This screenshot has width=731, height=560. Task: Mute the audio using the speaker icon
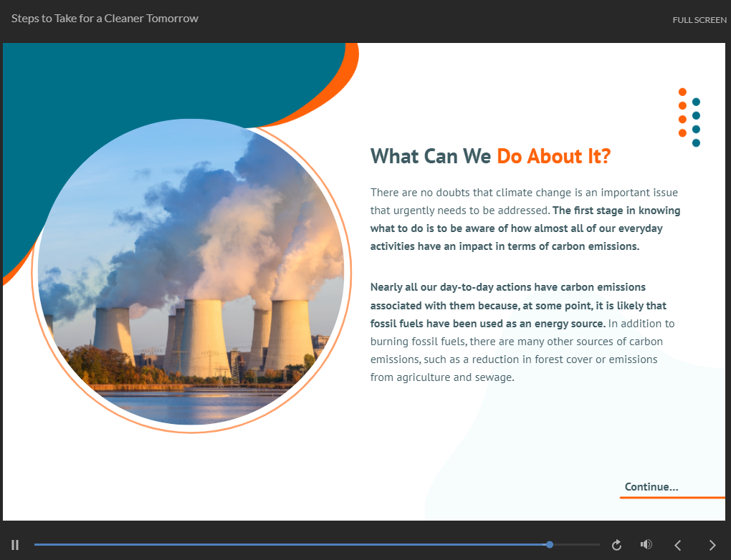646,545
